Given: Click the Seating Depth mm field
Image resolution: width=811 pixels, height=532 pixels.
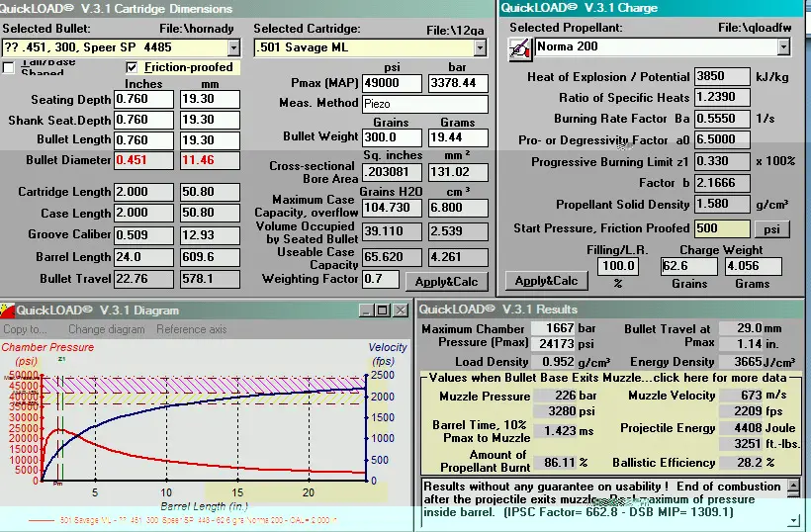Looking at the screenshot, I should (210, 99).
